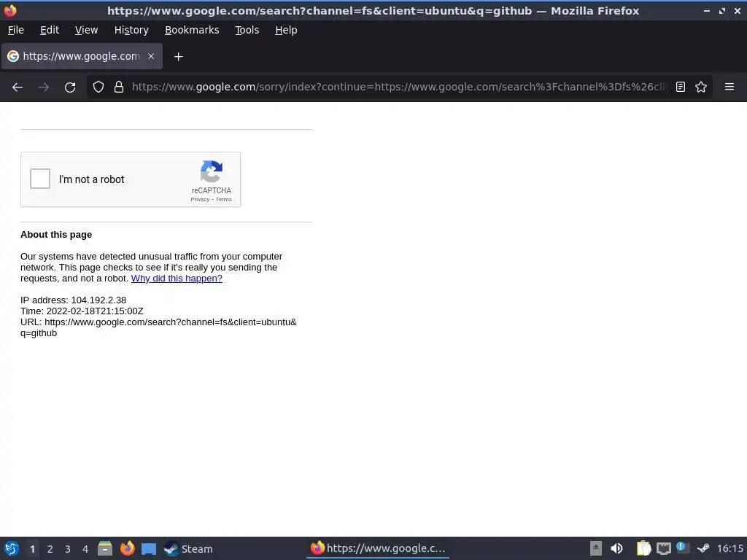747x560 pixels.
Task: Click the Firefox title bar icon
Action: [10, 10]
